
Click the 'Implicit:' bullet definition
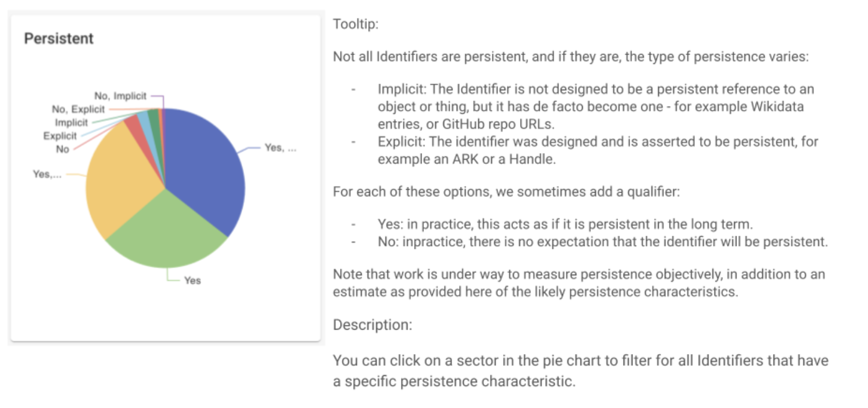pos(595,106)
